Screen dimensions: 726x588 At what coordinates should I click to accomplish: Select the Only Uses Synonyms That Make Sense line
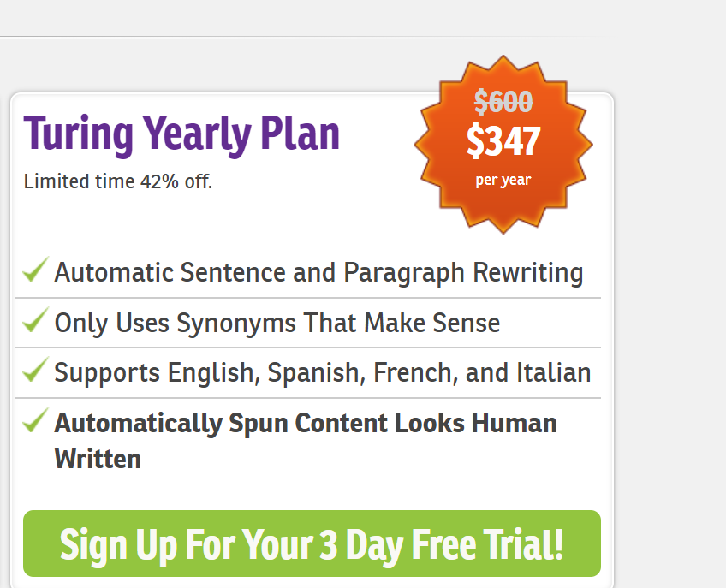277,323
